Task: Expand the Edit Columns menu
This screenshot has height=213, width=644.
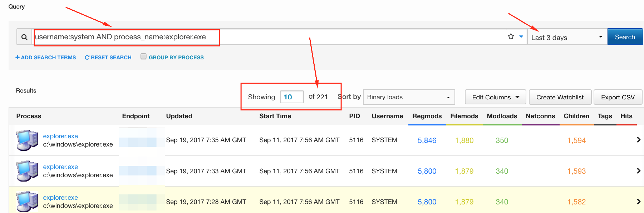Action: click(x=495, y=97)
